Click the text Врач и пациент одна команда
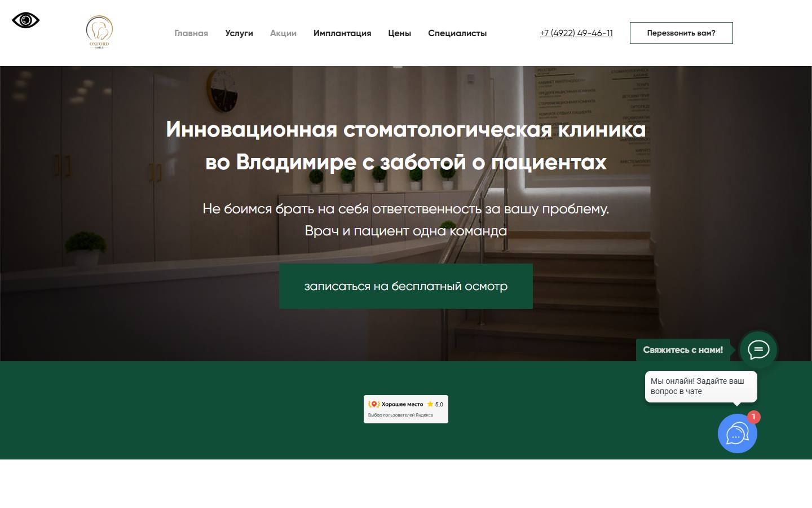 coord(406,231)
